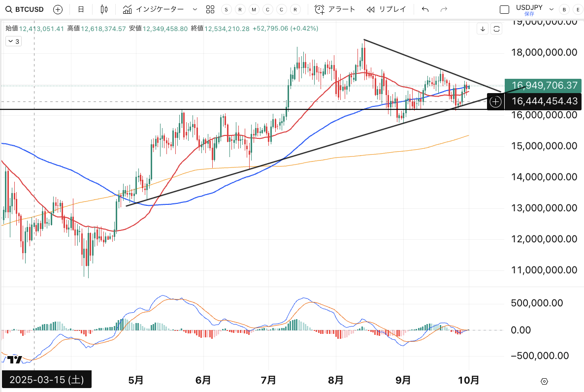The height and width of the screenshot is (392, 584).
Task: Redo the last undone chart action
Action: 444,9
